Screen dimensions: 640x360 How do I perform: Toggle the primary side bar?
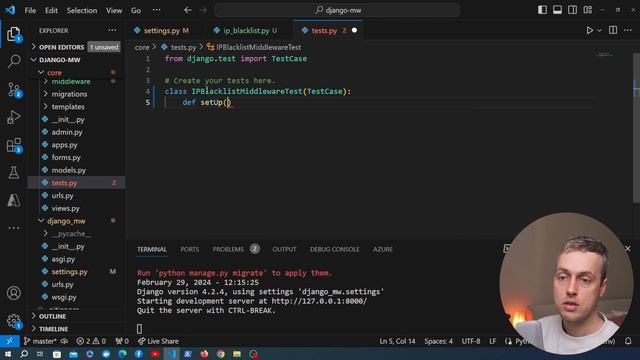[542, 10]
